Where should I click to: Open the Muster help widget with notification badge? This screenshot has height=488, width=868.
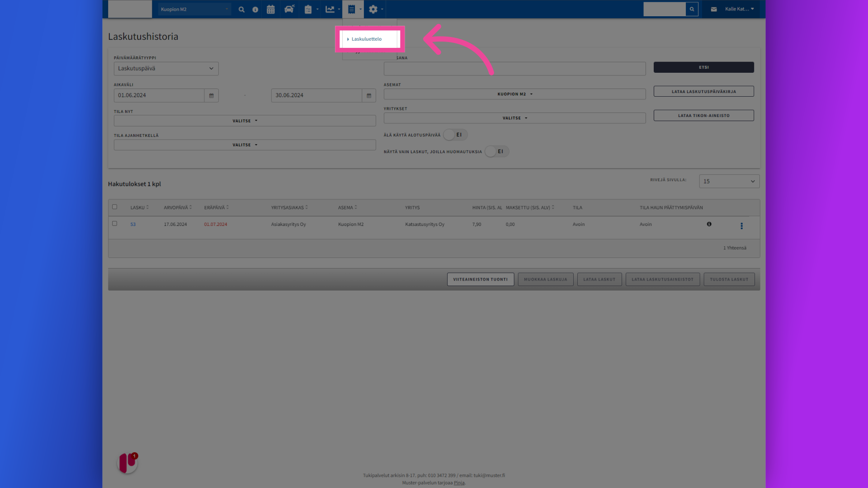click(x=127, y=463)
